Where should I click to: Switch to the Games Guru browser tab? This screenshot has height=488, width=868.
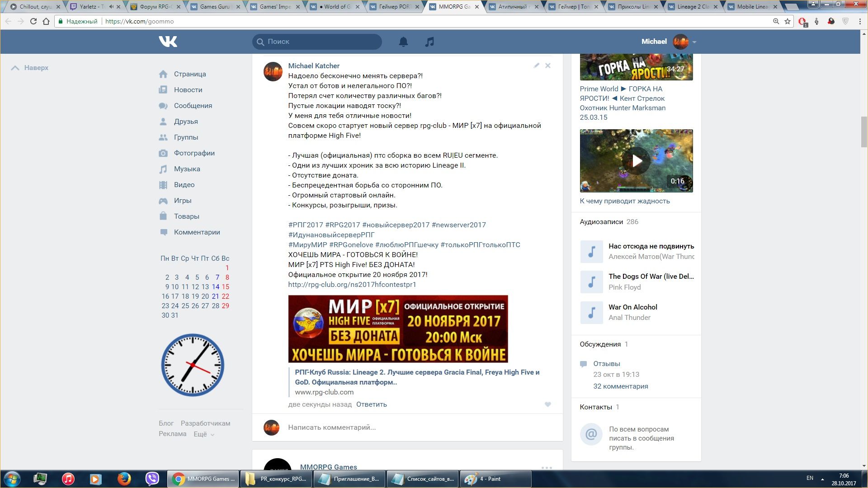point(214,7)
